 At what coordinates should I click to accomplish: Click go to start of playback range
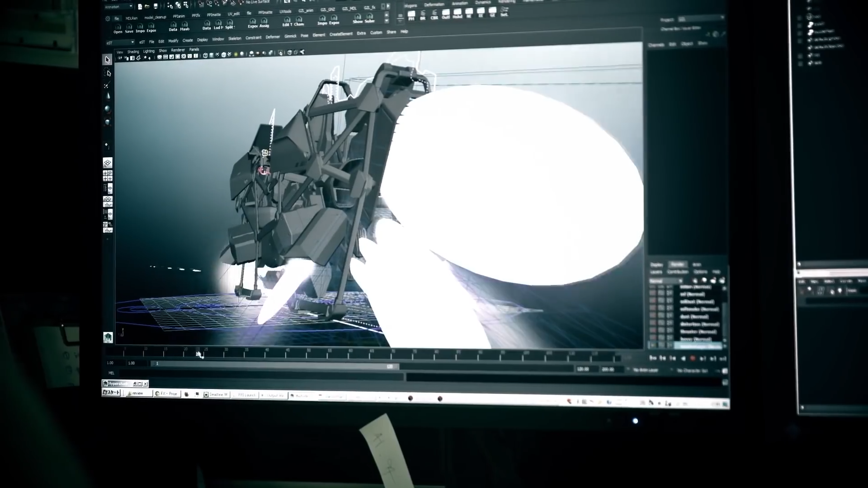tap(652, 358)
